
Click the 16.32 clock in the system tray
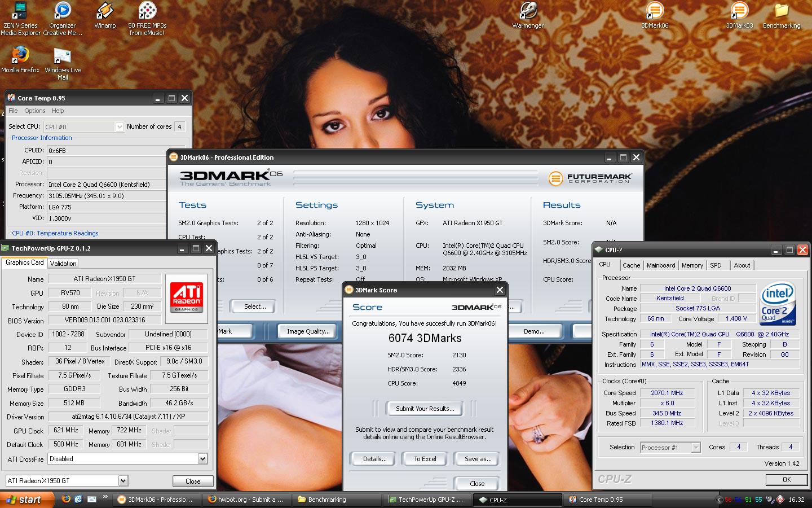(x=796, y=500)
